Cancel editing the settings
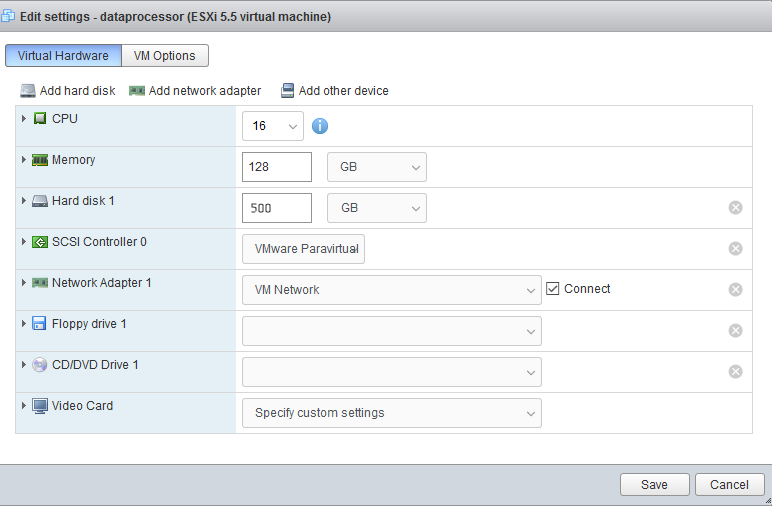 point(729,485)
